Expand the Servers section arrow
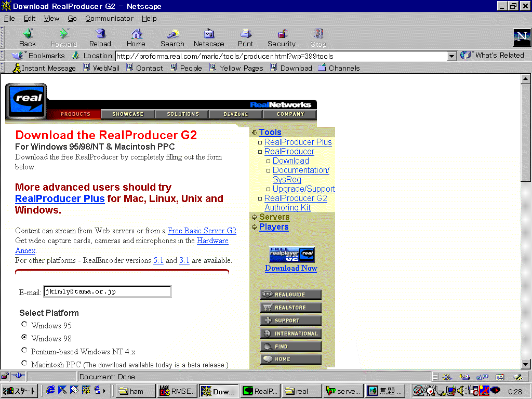The width and height of the screenshot is (532, 399). click(255, 217)
